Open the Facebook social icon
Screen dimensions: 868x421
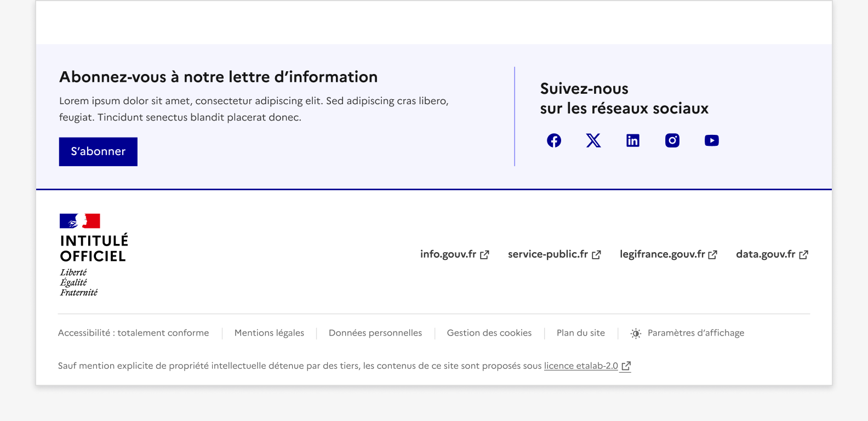(x=554, y=140)
